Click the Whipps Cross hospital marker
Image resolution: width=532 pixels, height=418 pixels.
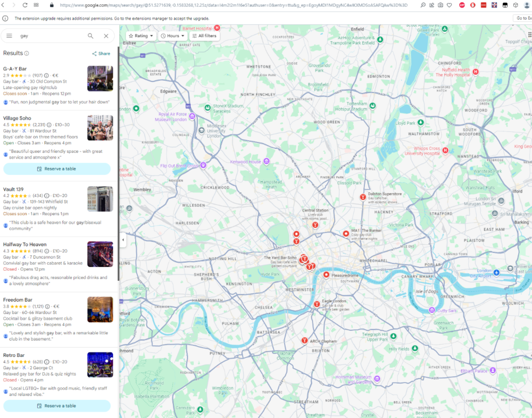coord(445,151)
